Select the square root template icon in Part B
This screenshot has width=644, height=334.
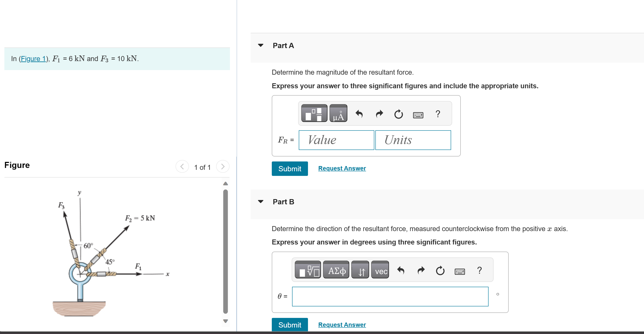tap(308, 270)
